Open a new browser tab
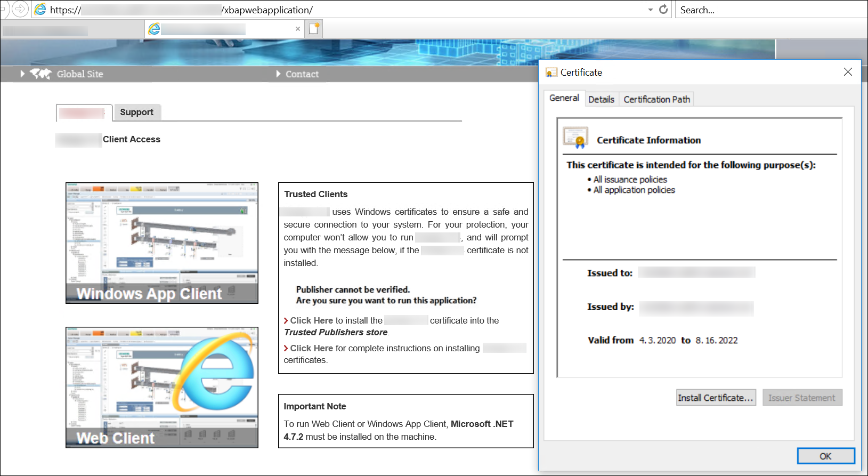Viewport: 868px width, 476px height. [314, 29]
